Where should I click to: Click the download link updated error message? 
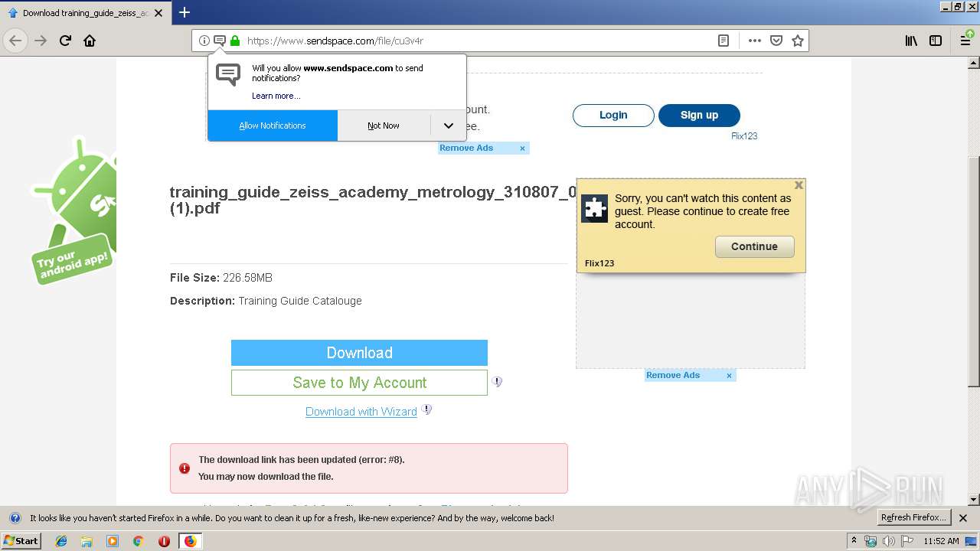click(x=369, y=468)
